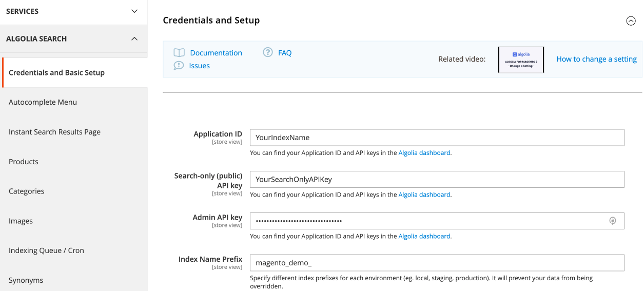Click Algolia dashboard link under Search-only API key

pos(424,195)
